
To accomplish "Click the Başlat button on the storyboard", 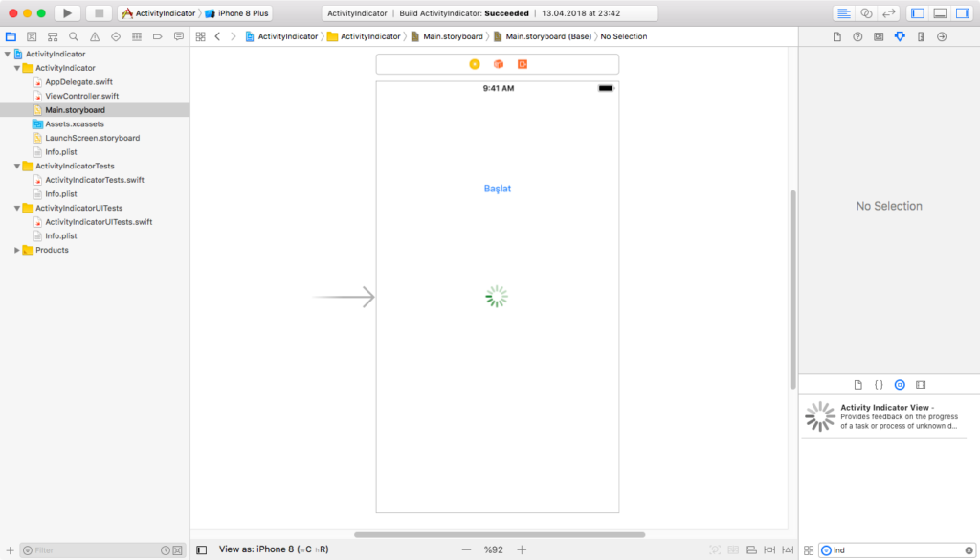I will [496, 188].
